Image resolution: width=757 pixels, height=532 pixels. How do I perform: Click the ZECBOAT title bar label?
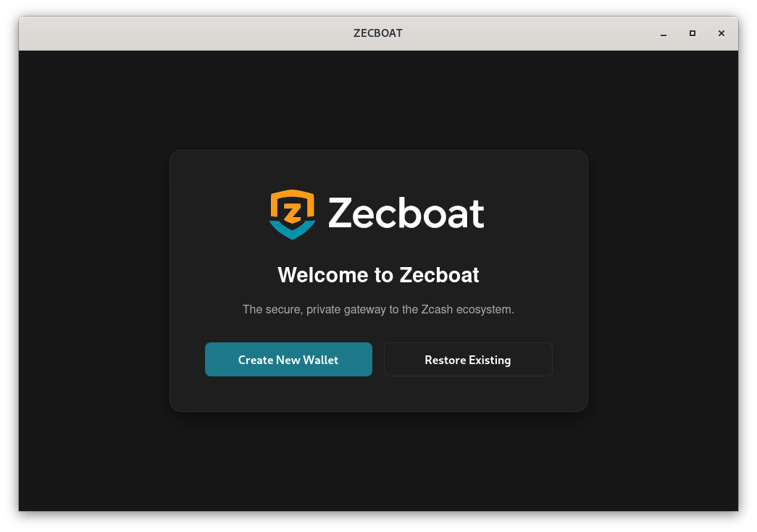[x=378, y=33]
